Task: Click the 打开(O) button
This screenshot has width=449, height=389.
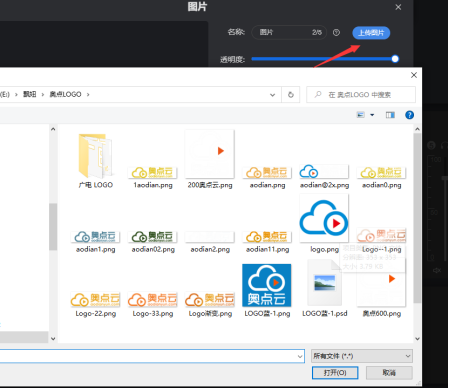Action: coord(335,373)
